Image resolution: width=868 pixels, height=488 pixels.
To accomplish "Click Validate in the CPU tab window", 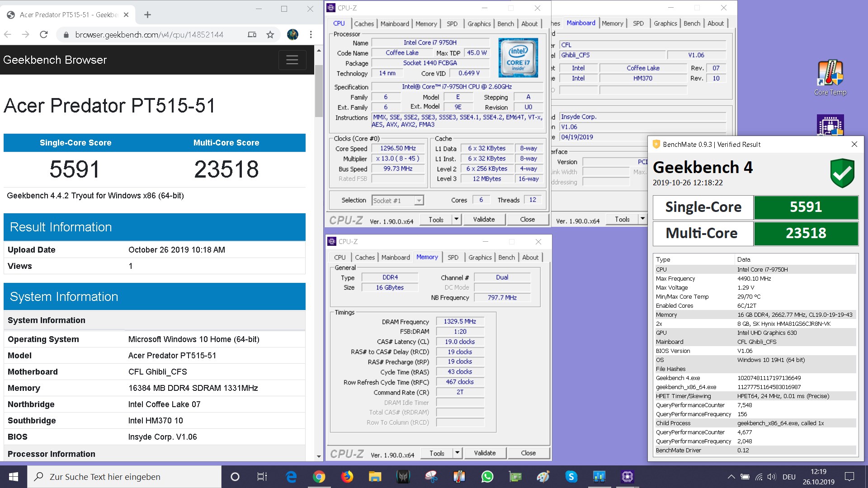I will (x=484, y=220).
